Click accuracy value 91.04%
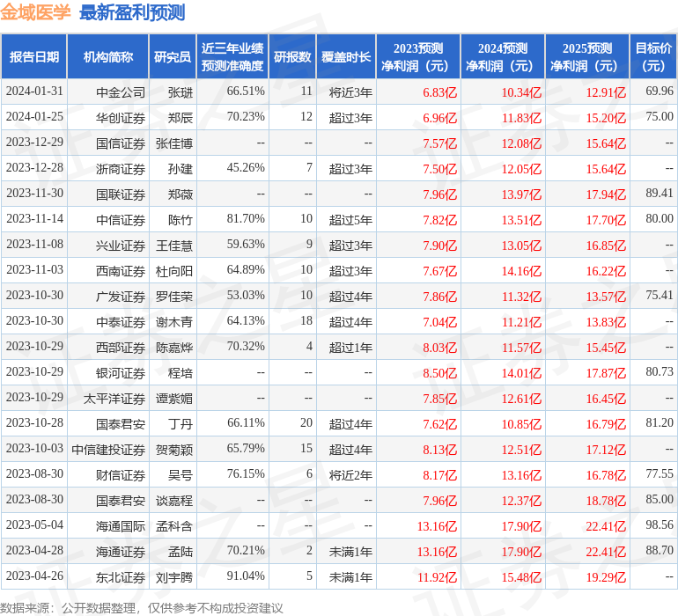Screen dimensions: 678x616 point(246,576)
